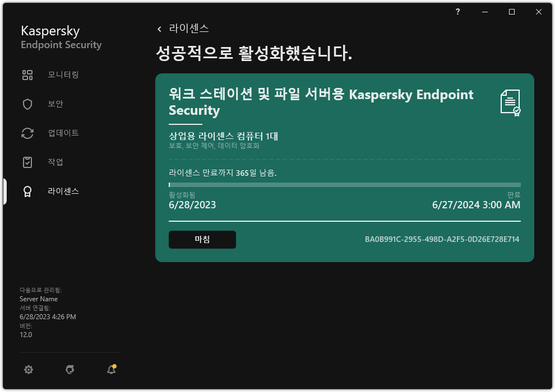
Task: Open the 보안 (Security) shield icon
Action: [27, 104]
